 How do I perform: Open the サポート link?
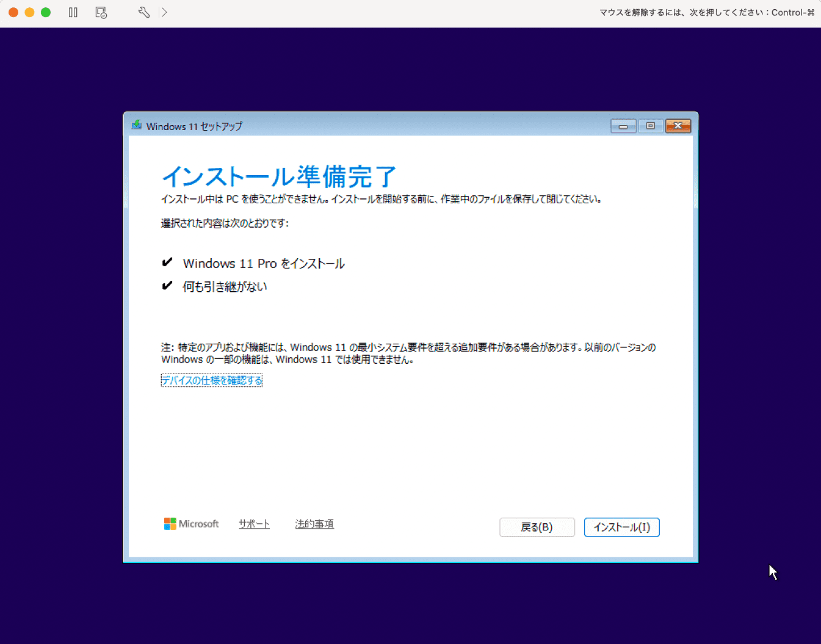click(254, 524)
